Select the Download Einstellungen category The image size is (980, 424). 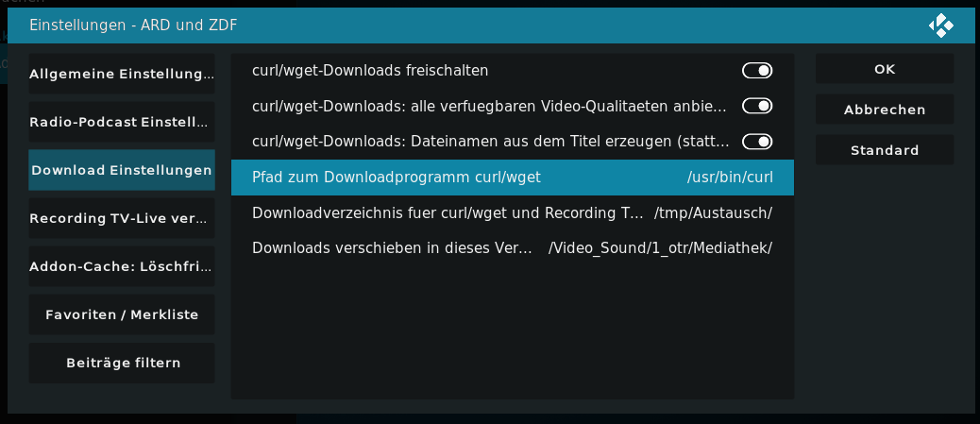pos(122,170)
